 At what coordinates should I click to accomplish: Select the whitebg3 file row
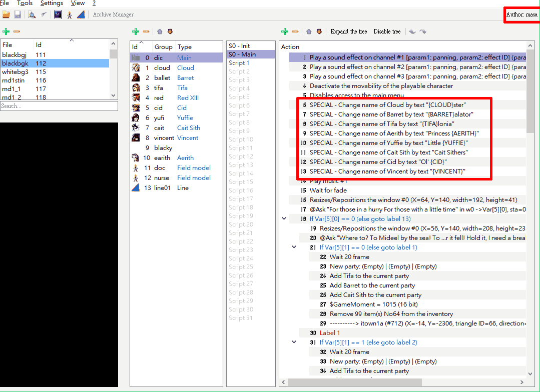click(55, 72)
